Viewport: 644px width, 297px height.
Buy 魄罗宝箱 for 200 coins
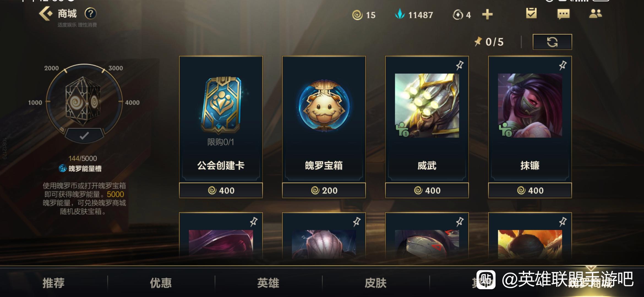(324, 190)
